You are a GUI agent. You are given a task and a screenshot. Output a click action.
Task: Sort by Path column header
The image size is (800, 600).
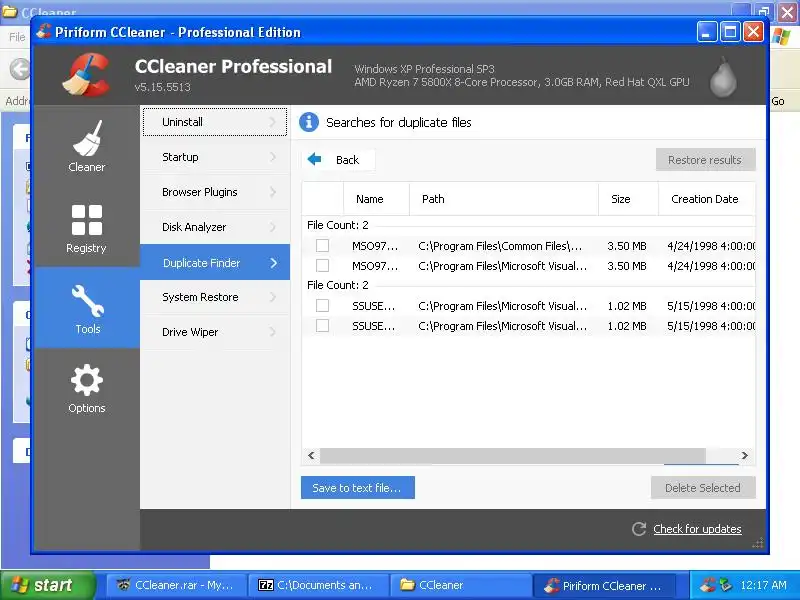pyautogui.click(x=504, y=199)
